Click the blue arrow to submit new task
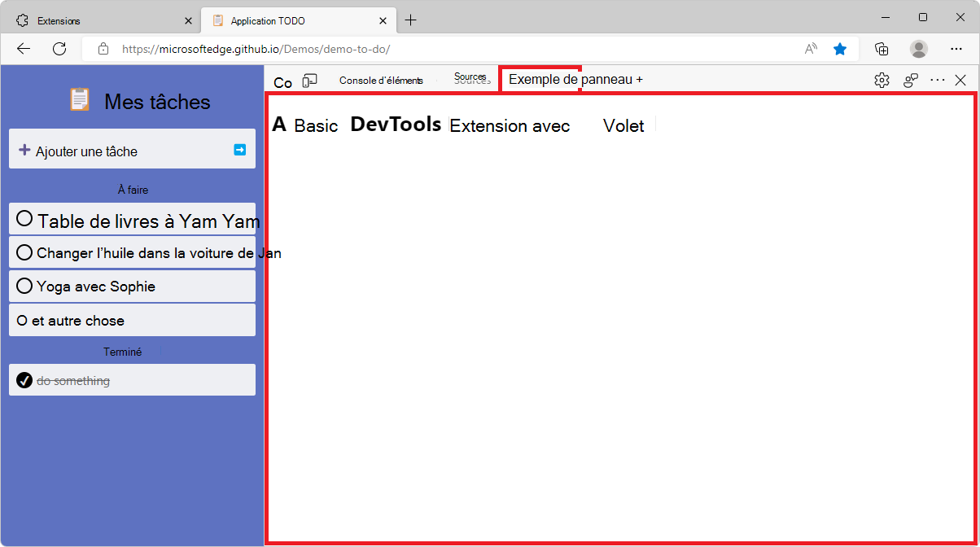The height and width of the screenshot is (547, 980). [238, 149]
